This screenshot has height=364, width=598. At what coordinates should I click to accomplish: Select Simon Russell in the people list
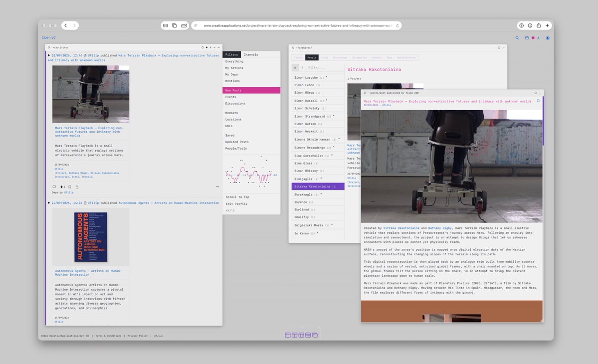tap(318, 101)
